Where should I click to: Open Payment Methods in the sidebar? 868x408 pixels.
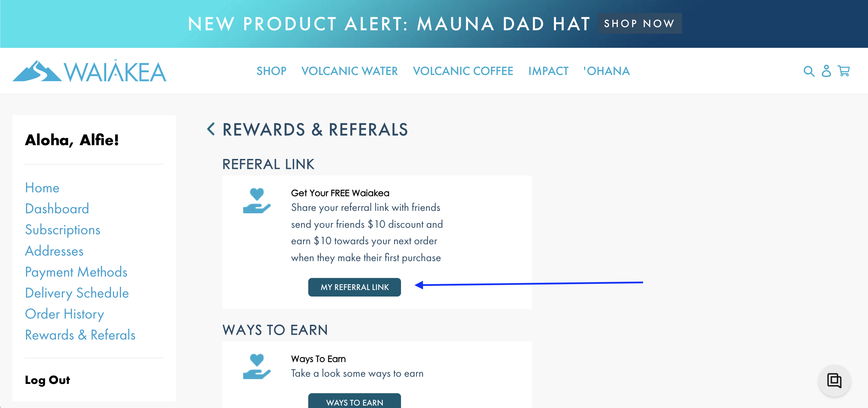click(76, 272)
